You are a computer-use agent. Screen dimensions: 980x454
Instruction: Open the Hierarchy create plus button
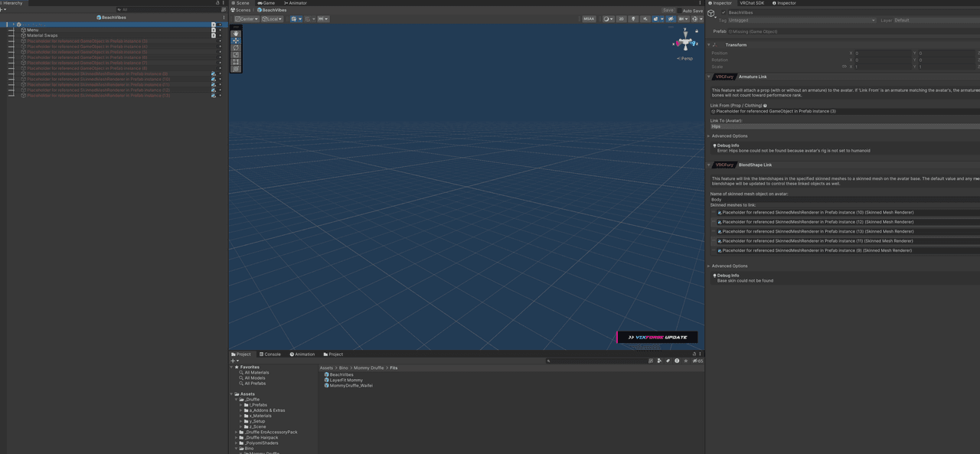pos(3,9)
